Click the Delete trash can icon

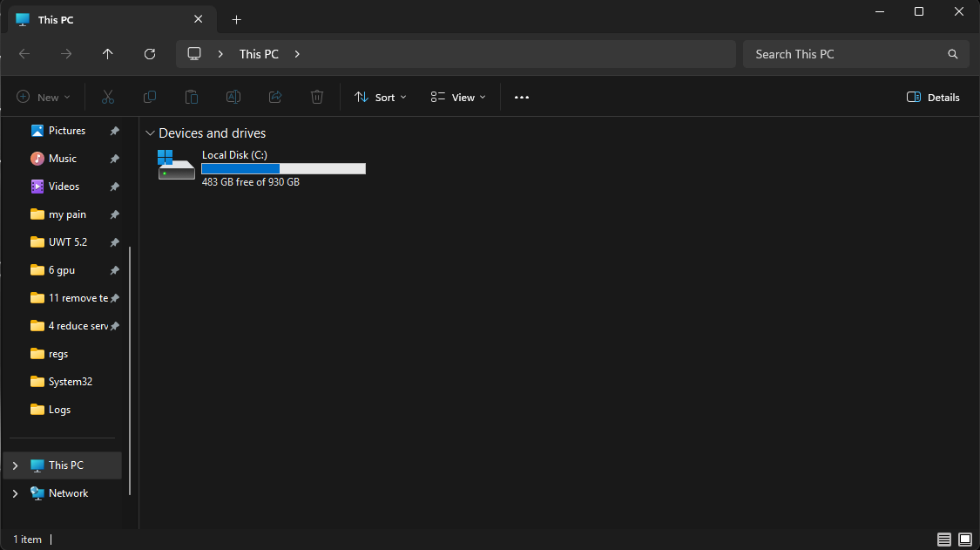point(317,97)
